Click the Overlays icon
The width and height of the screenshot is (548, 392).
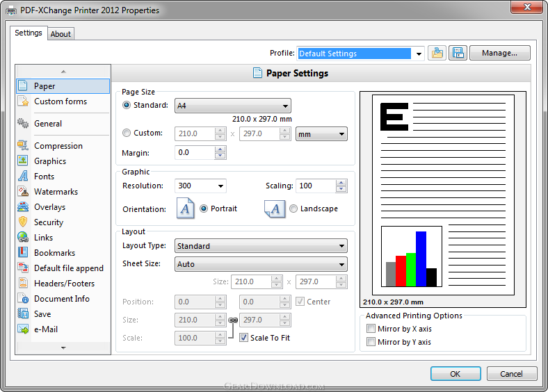(23, 207)
